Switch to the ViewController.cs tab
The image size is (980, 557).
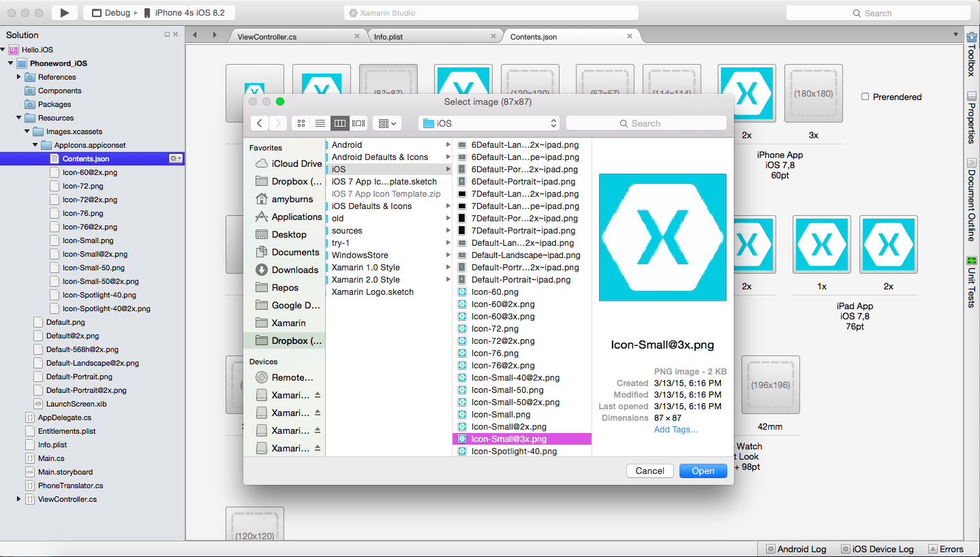pyautogui.click(x=267, y=37)
